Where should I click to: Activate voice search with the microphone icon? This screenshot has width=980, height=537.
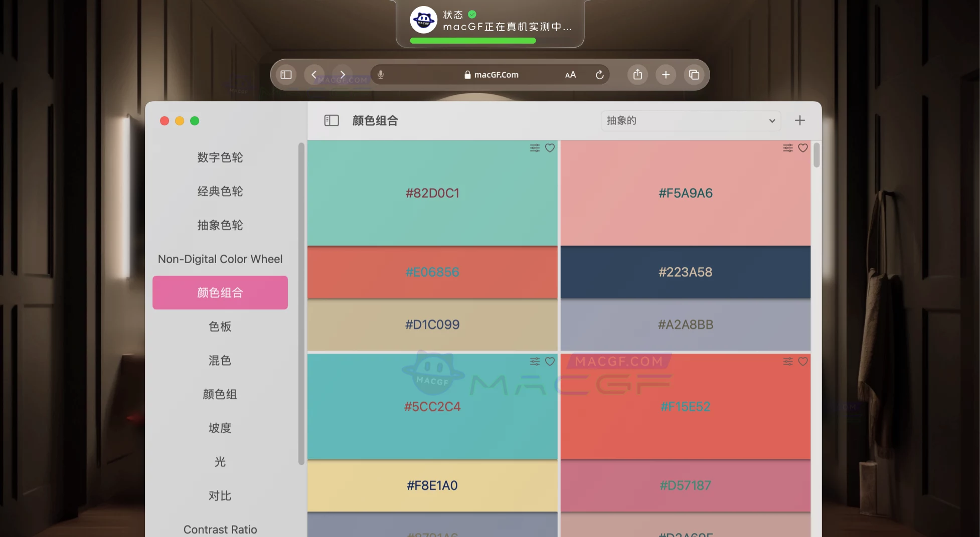381,74
